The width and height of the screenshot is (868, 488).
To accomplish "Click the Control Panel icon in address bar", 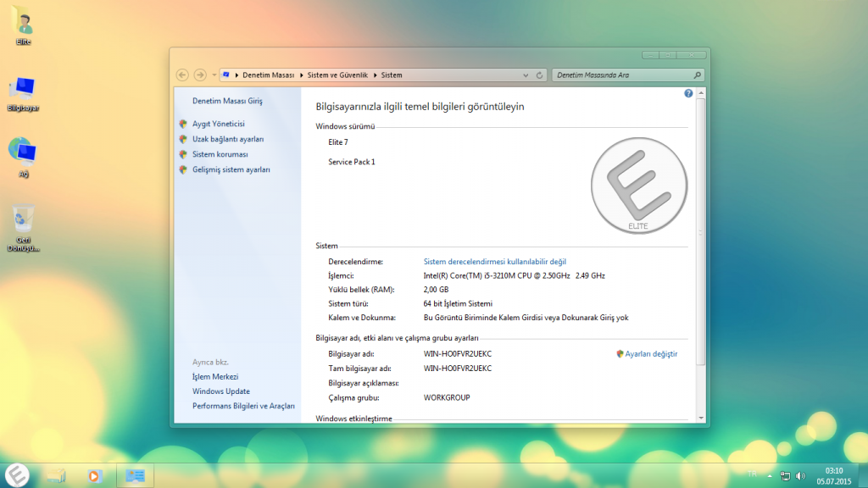I will 226,75.
